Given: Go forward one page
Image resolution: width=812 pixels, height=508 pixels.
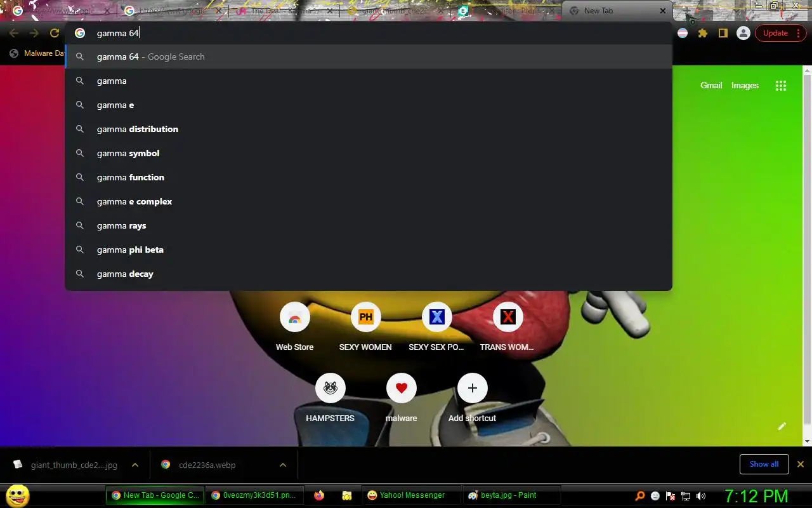Looking at the screenshot, I should pos(34,33).
